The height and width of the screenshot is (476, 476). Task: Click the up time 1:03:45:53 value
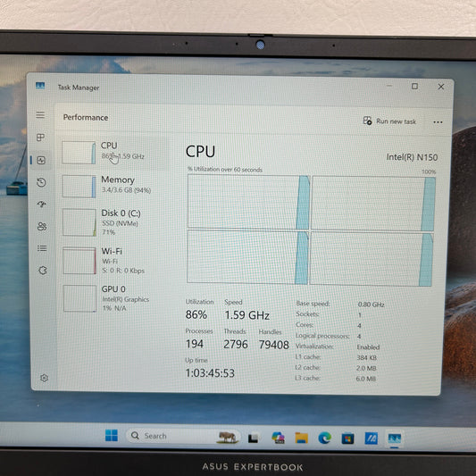[x=210, y=373]
